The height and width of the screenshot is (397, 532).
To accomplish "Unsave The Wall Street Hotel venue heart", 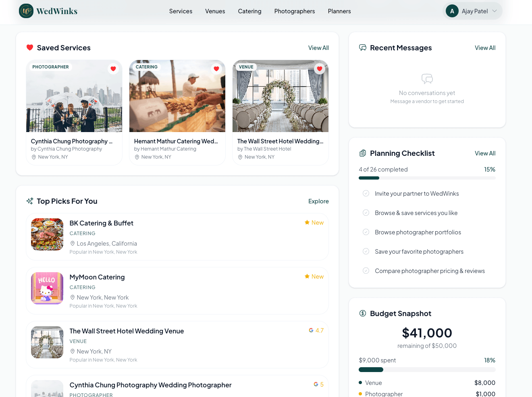I will click(x=320, y=69).
